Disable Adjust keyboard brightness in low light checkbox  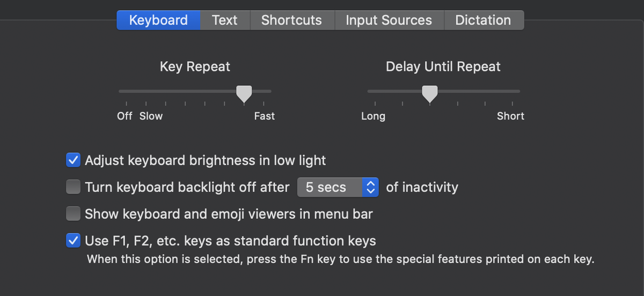pos(73,160)
